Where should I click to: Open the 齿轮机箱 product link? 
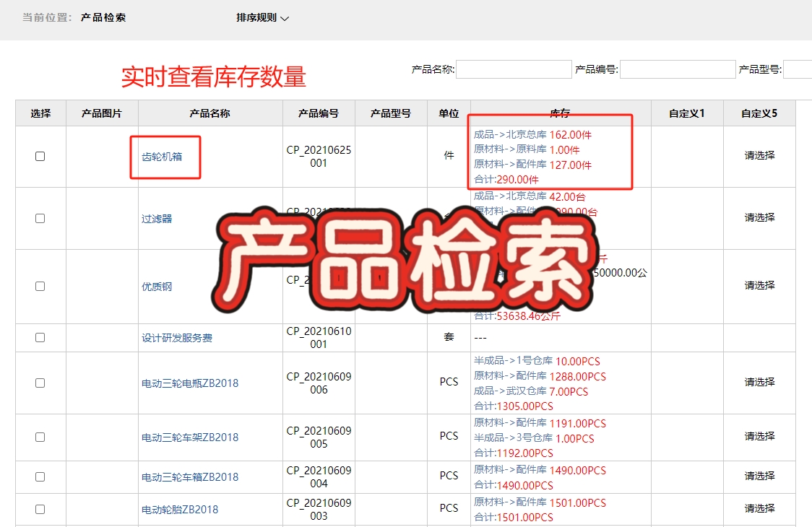point(162,157)
